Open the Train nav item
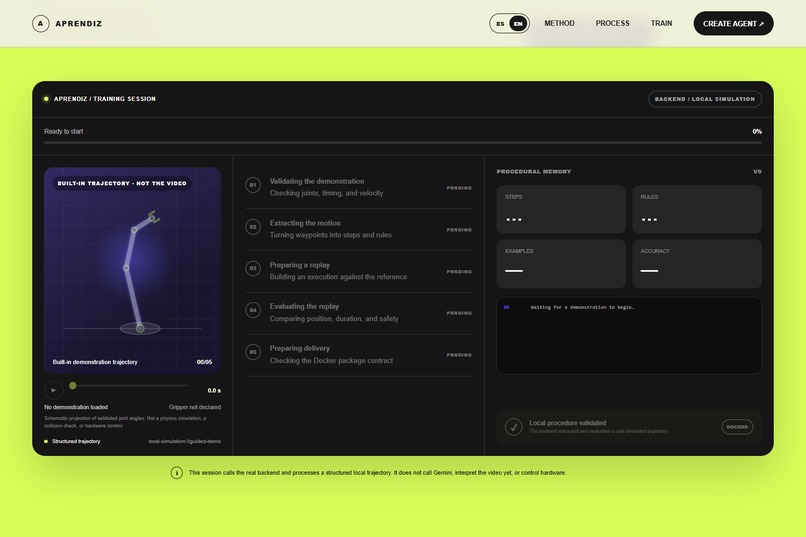The height and width of the screenshot is (537, 806). coord(661,23)
